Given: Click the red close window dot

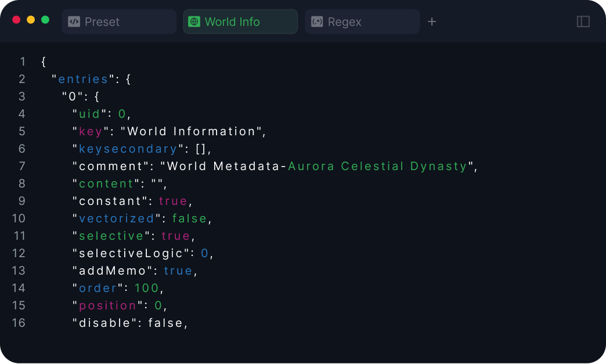Looking at the screenshot, I should pyautogui.click(x=16, y=20).
